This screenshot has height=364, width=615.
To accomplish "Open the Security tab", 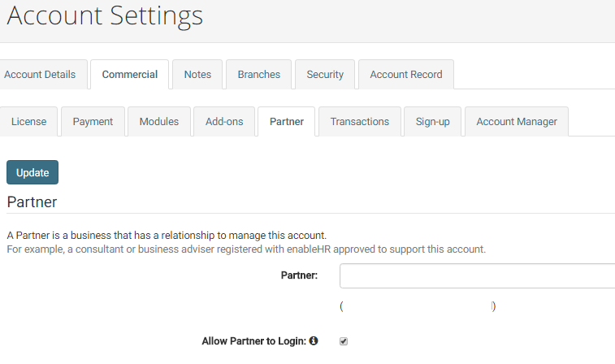I will 325,75.
